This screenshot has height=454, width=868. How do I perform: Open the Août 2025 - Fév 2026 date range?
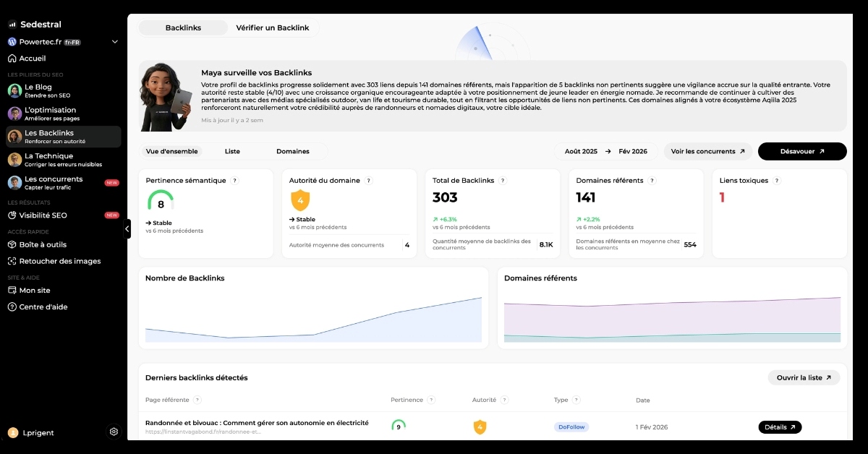[x=605, y=151]
